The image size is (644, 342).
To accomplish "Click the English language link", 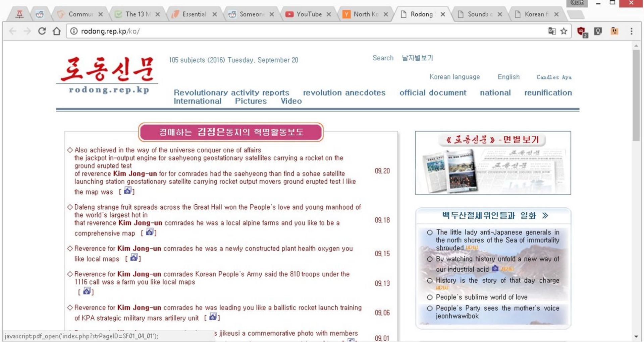I will [x=508, y=77].
